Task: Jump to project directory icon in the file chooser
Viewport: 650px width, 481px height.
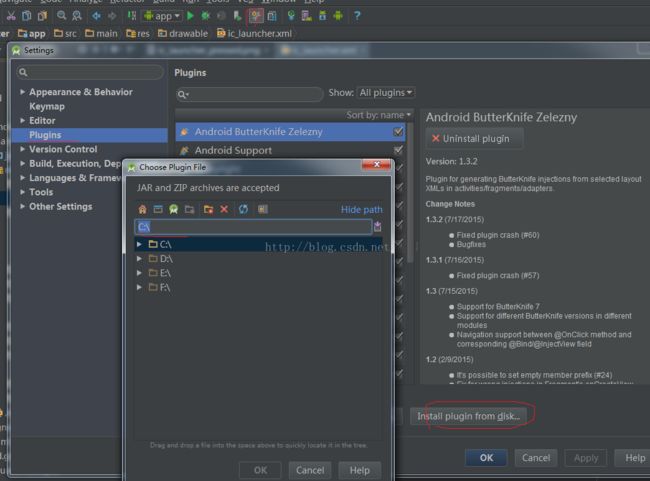Action: (x=173, y=209)
